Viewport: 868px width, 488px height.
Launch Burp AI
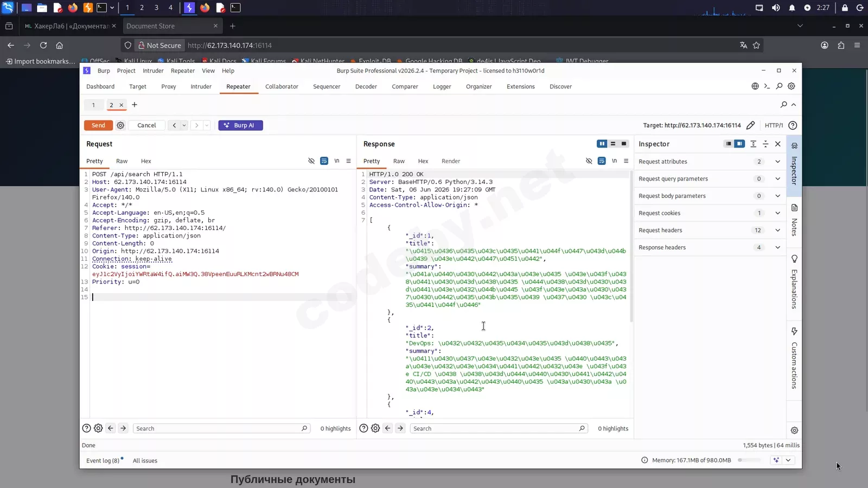240,125
